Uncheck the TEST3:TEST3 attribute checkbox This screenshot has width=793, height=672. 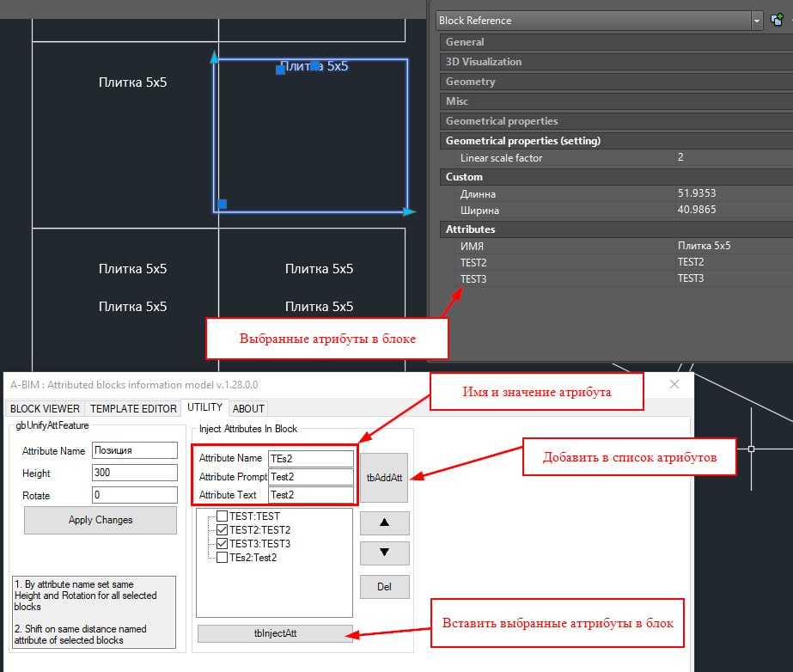point(223,544)
